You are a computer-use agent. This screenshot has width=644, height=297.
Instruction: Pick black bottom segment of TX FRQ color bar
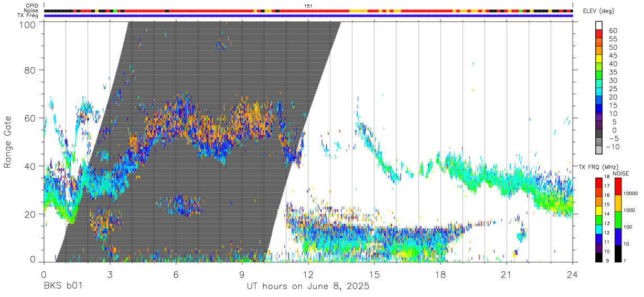(x=599, y=257)
